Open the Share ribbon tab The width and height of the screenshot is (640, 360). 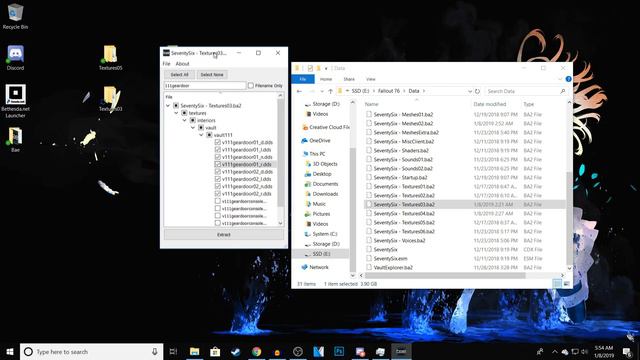pos(349,79)
